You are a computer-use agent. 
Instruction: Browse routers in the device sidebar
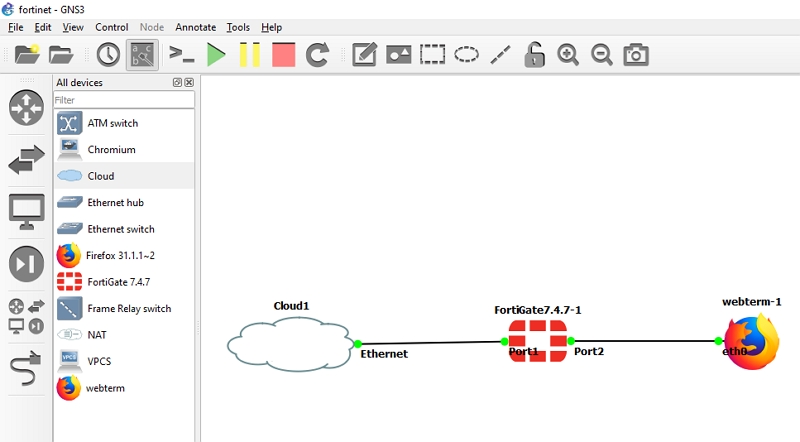27,108
